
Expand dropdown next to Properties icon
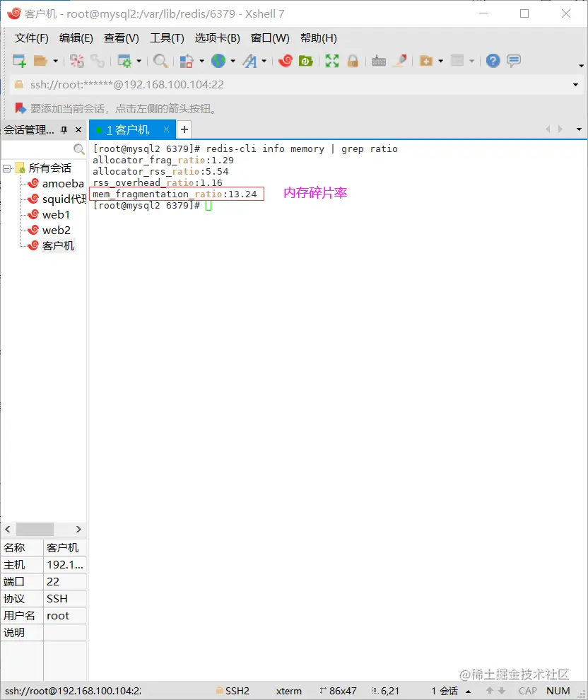point(139,61)
